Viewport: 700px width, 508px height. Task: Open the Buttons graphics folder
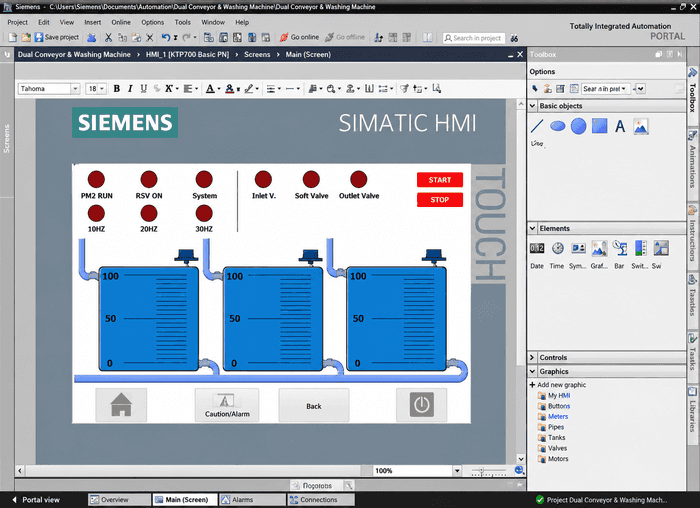pos(554,406)
